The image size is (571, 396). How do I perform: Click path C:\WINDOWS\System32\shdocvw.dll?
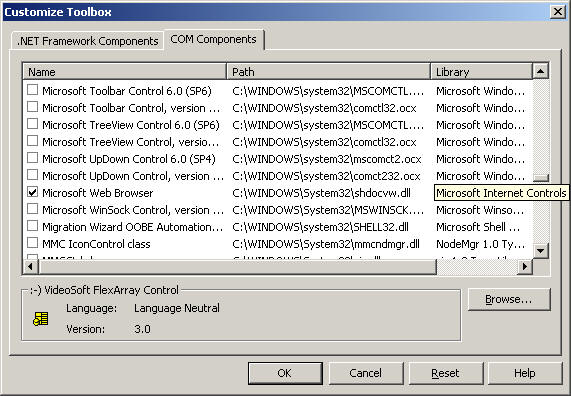pos(322,193)
